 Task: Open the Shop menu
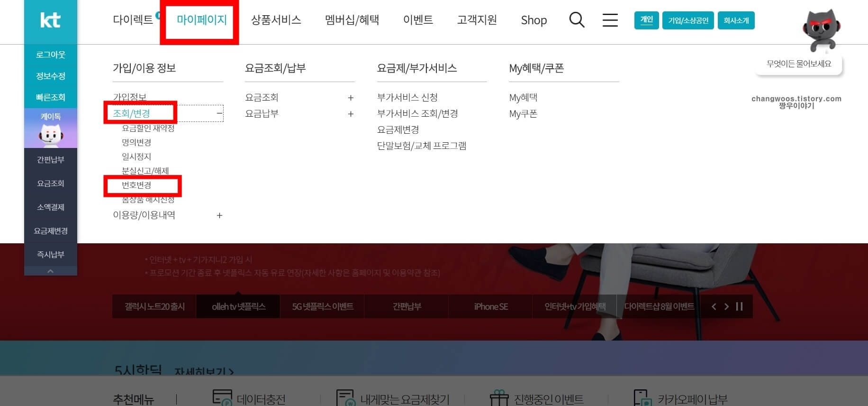tap(534, 20)
